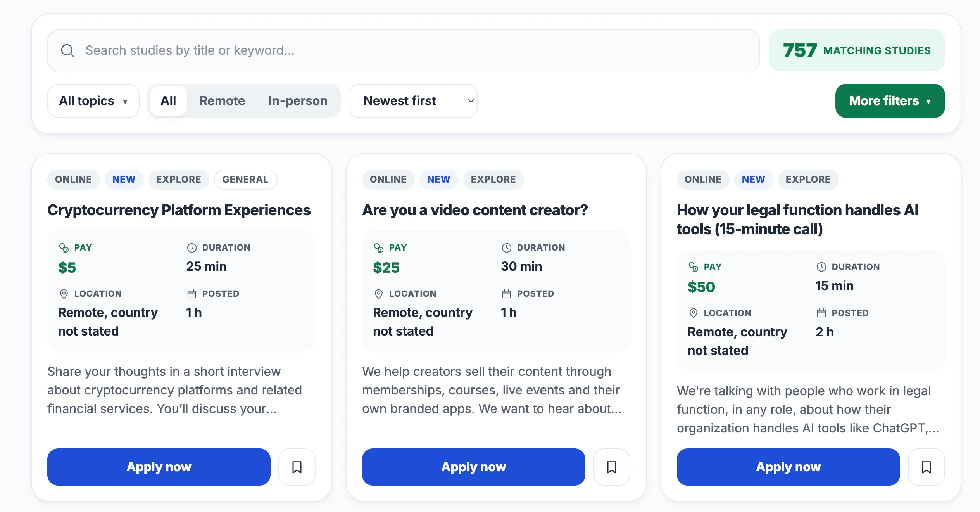Bookmark the video content creator study
The height and width of the screenshot is (512, 980).
612,467
